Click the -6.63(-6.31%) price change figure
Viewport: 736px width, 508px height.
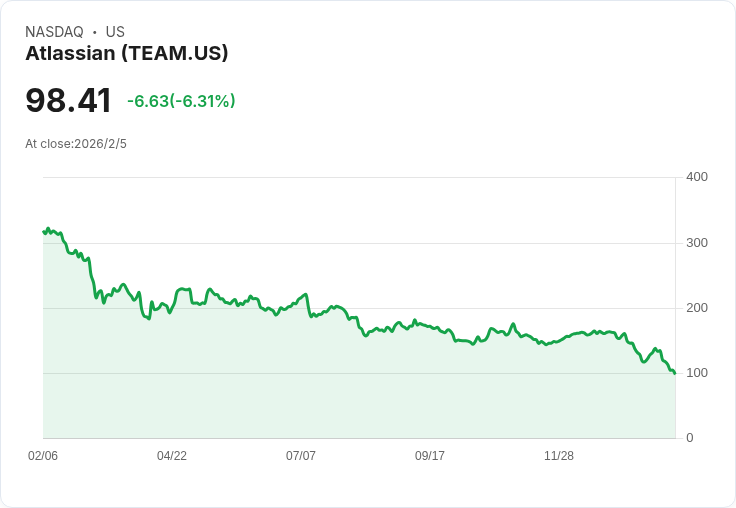click(181, 101)
